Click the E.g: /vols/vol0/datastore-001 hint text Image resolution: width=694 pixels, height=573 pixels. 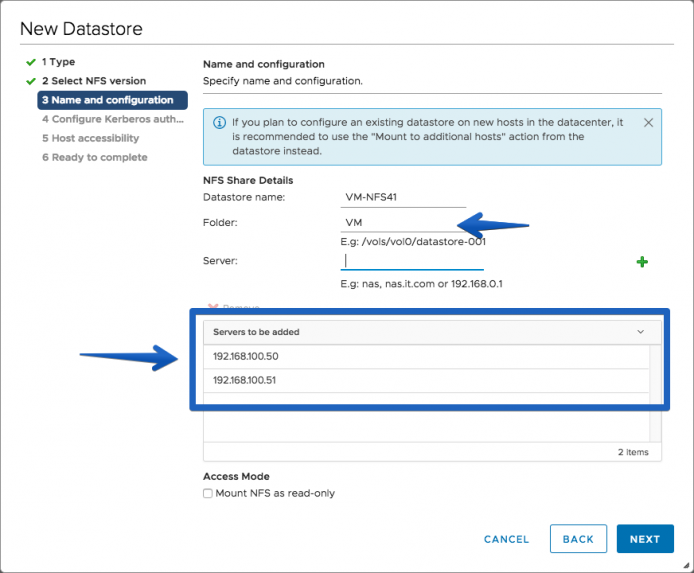point(413,242)
